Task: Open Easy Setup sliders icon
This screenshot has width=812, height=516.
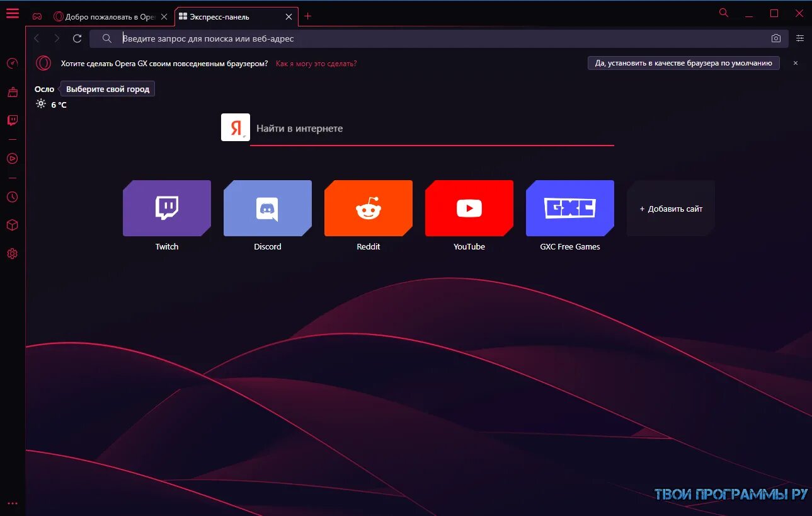Action: (x=800, y=38)
